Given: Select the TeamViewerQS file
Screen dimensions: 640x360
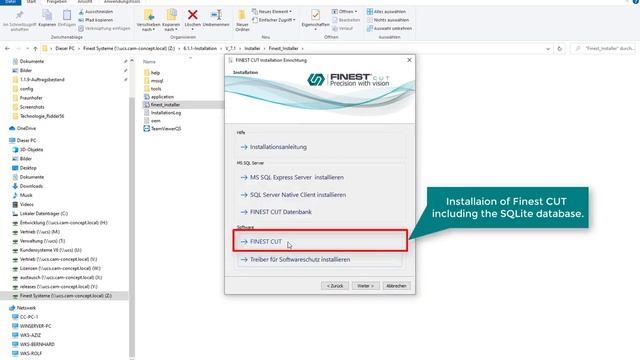Looking at the screenshot, I should (162, 129).
